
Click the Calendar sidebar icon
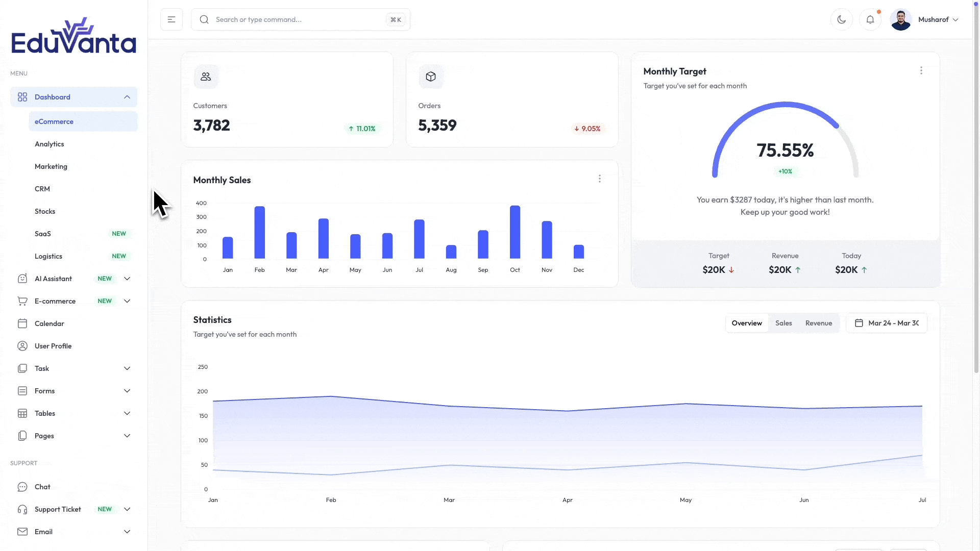click(22, 323)
